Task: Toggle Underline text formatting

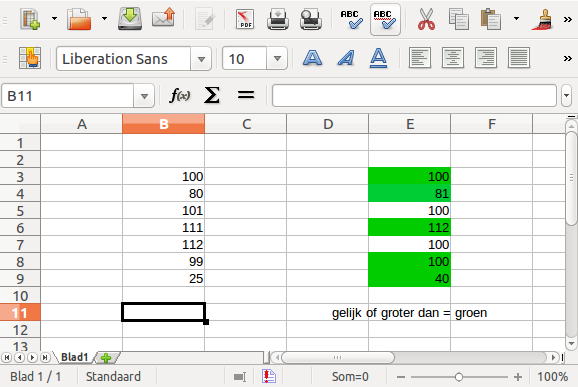Action: 378,58
